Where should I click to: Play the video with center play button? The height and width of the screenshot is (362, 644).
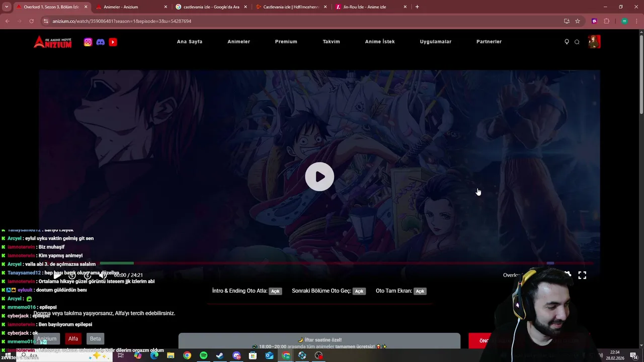click(x=319, y=176)
